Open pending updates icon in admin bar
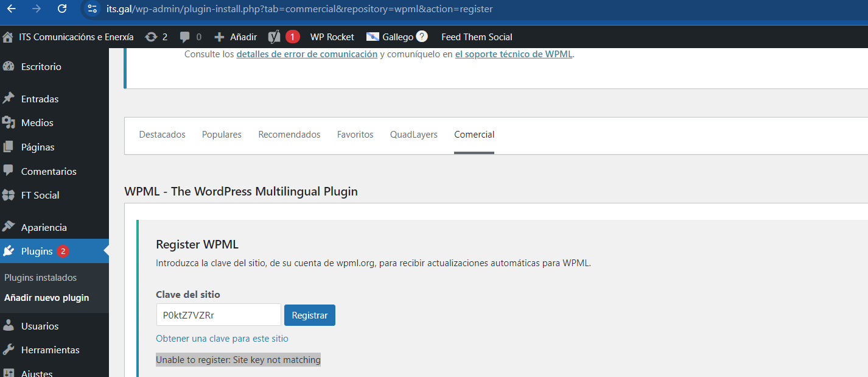868x377 pixels. tap(151, 37)
